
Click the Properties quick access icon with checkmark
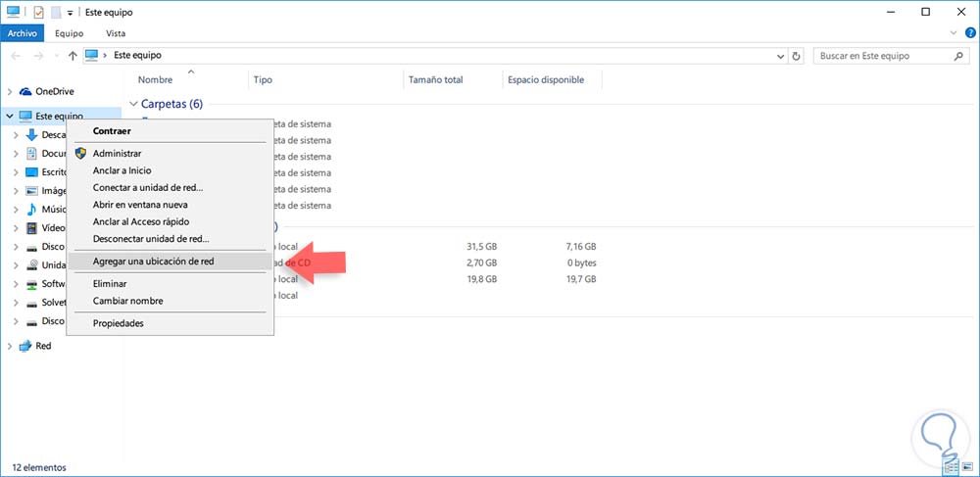(39, 12)
